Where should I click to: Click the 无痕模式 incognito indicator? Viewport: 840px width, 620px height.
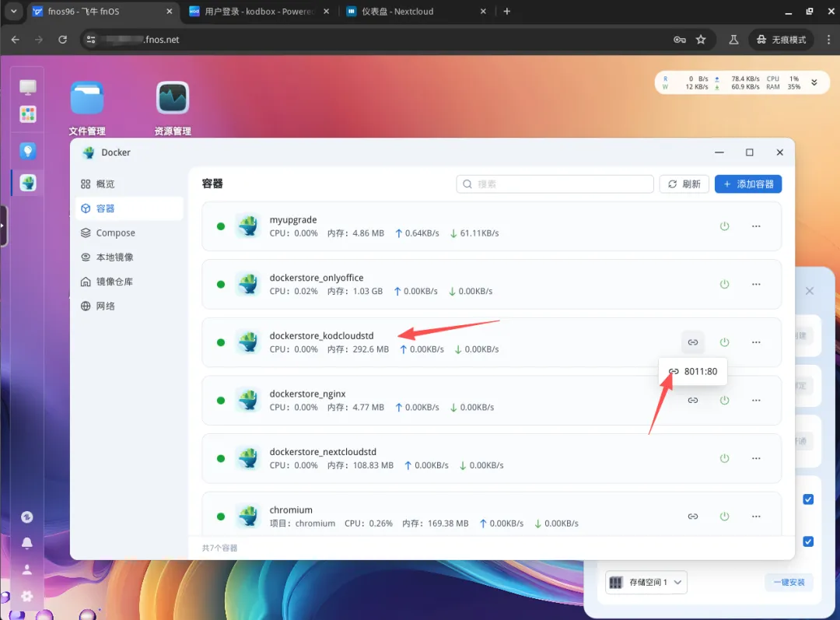tap(781, 40)
